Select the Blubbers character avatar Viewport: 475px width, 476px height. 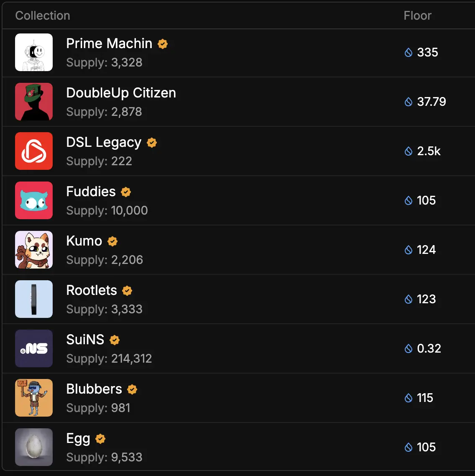coord(34,398)
